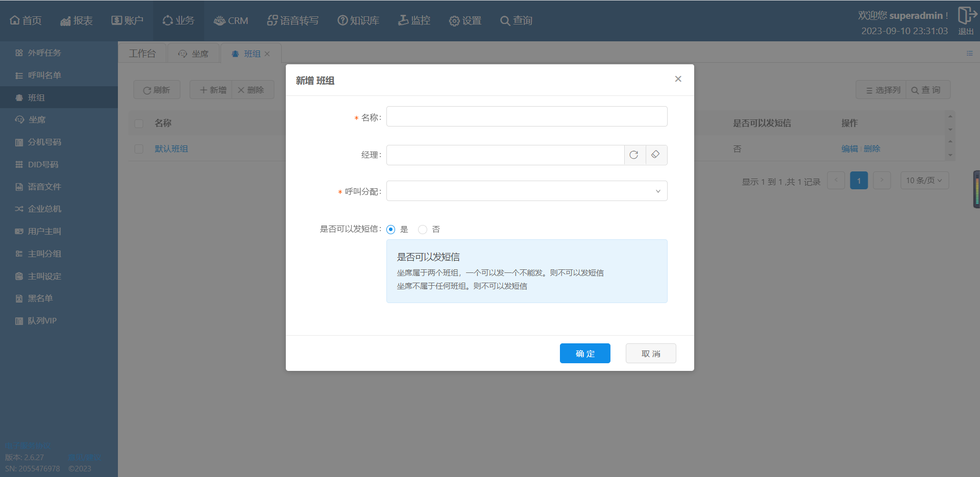Screen dimensions: 980x477
Task: Open the 选择列 column chooser
Action: (882, 90)
